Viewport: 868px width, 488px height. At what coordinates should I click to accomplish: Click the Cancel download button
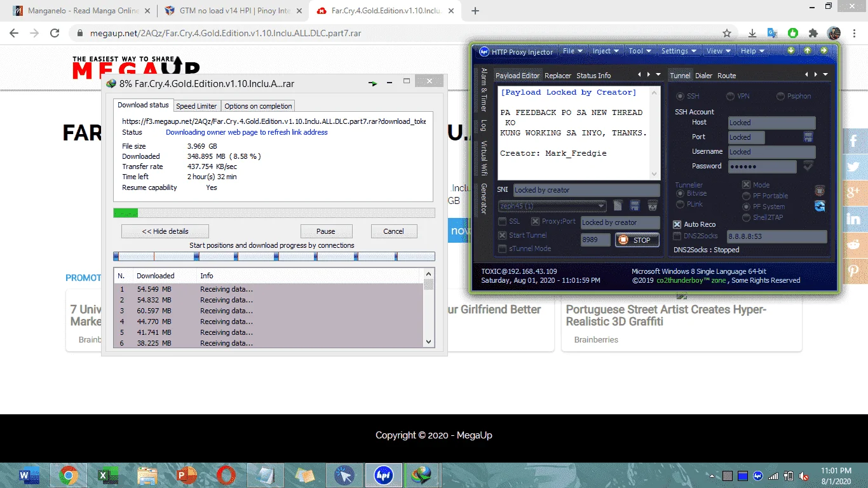tap(393, 231)
